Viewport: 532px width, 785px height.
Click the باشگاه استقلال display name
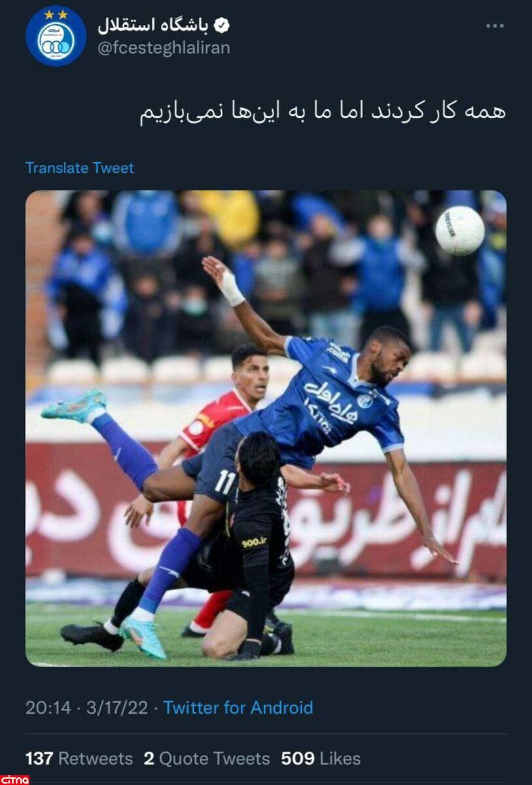[153, 26]
